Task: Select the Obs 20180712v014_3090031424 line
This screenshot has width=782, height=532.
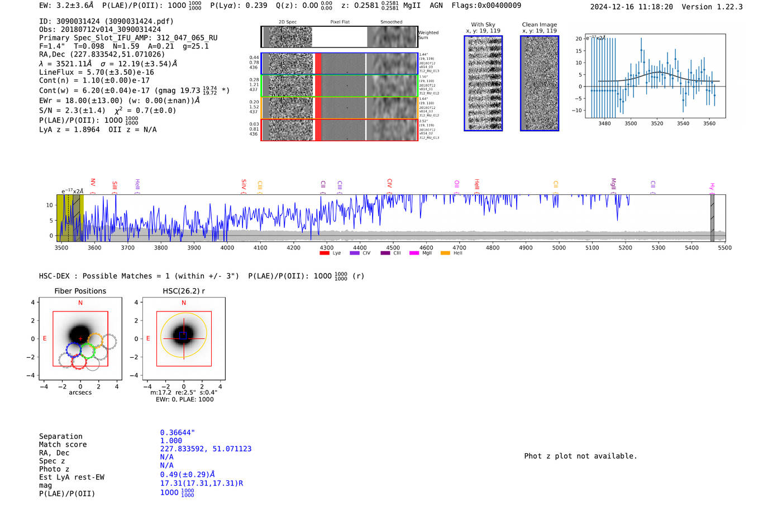Action: coord(100,30)
